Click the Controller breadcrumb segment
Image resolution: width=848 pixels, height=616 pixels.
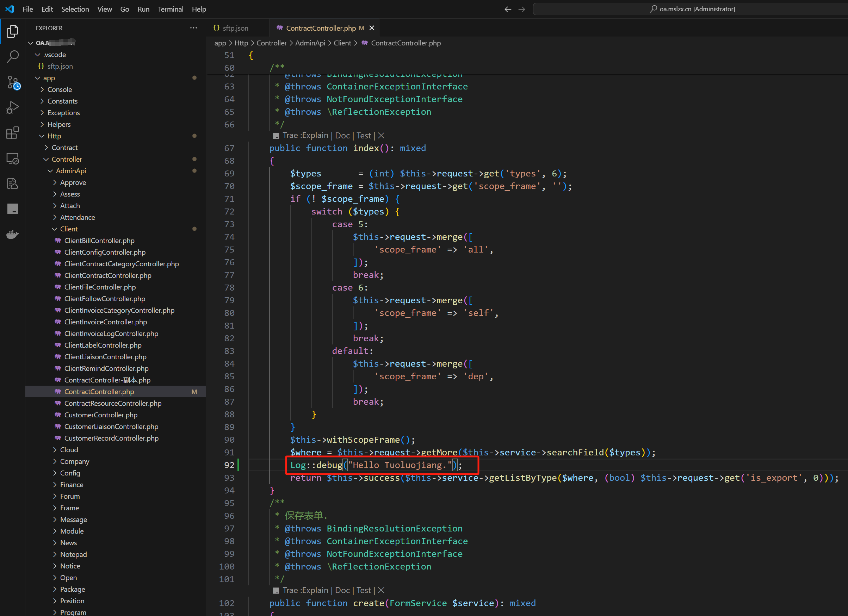(271, 43)
